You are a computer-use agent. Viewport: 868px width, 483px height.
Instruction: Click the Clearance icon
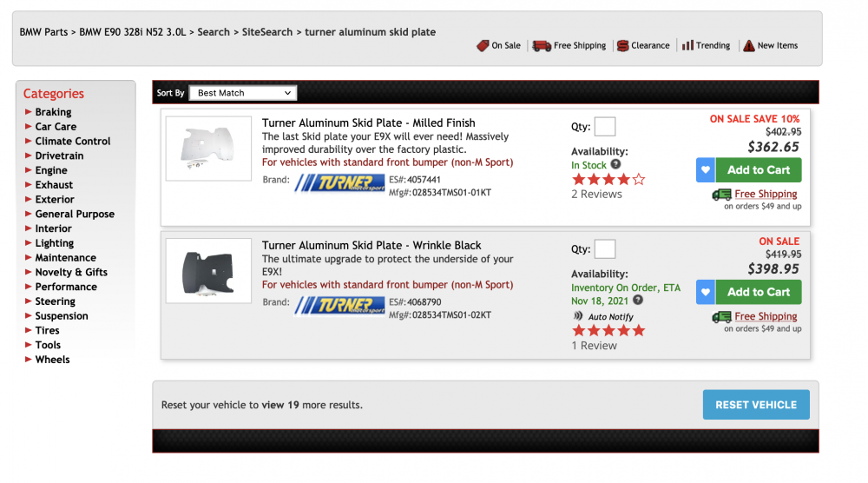tap(622, 45)
